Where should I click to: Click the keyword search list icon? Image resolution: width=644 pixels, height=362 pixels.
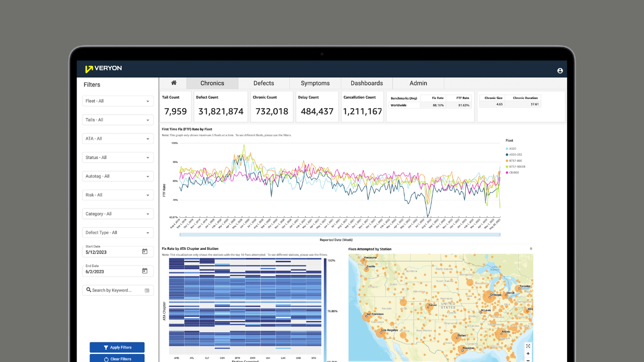point(147,290)
